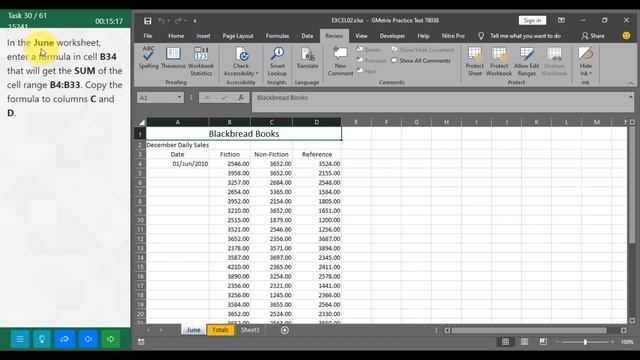Viewport: 640px width, 360px height.
Task: Select the Reference header cell
Action: (317, 154)
